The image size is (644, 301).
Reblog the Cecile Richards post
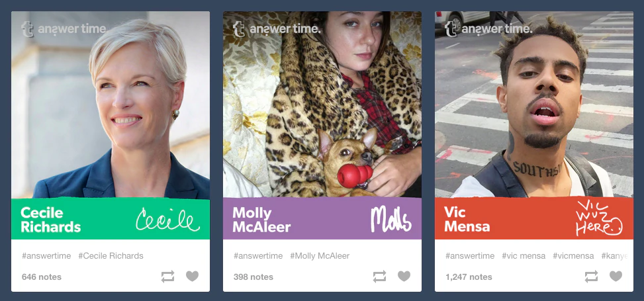[x=167, y=277]
